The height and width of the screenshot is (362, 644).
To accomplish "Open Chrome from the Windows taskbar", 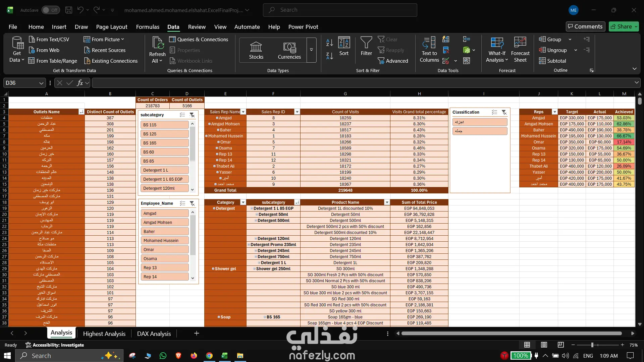I will click(x=209, y=356).
